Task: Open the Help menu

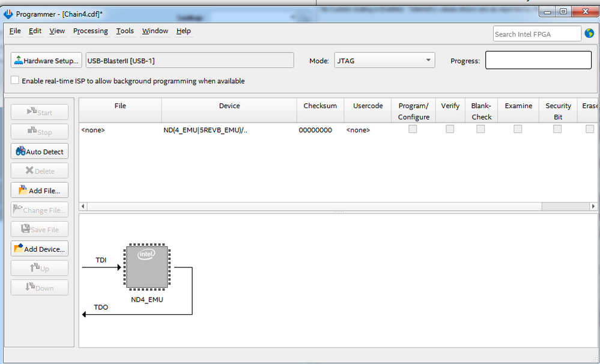Action: coord(184,31)
